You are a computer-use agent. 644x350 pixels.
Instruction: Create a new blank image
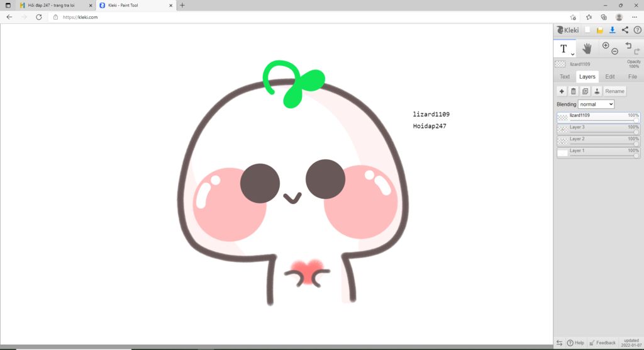click(588, 30)
